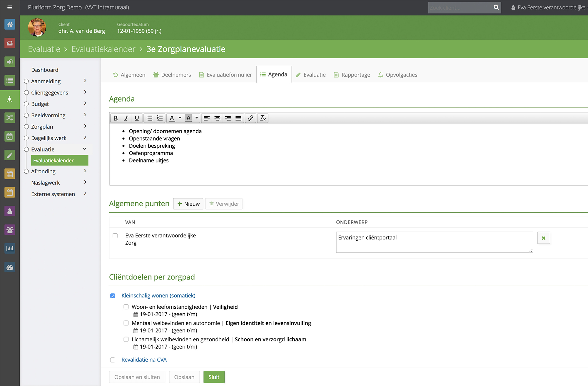Edit the Ervaringen cliëntportaal subject field
The width and height of the screenshot is (588, 386).
coord(435,242)
